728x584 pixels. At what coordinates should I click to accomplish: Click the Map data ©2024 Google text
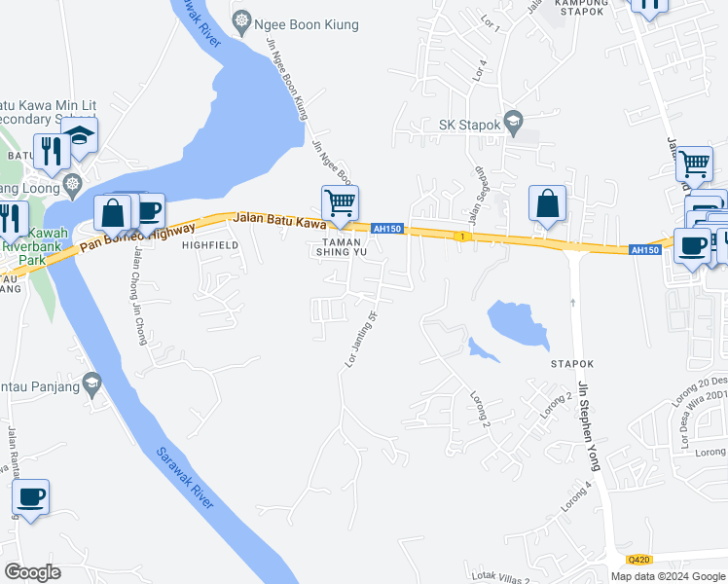point(668,576)
